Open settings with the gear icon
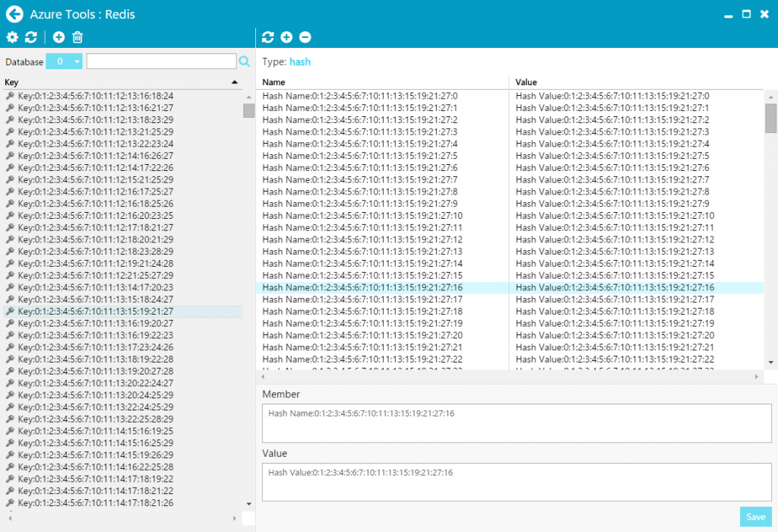 pos(12,37)
